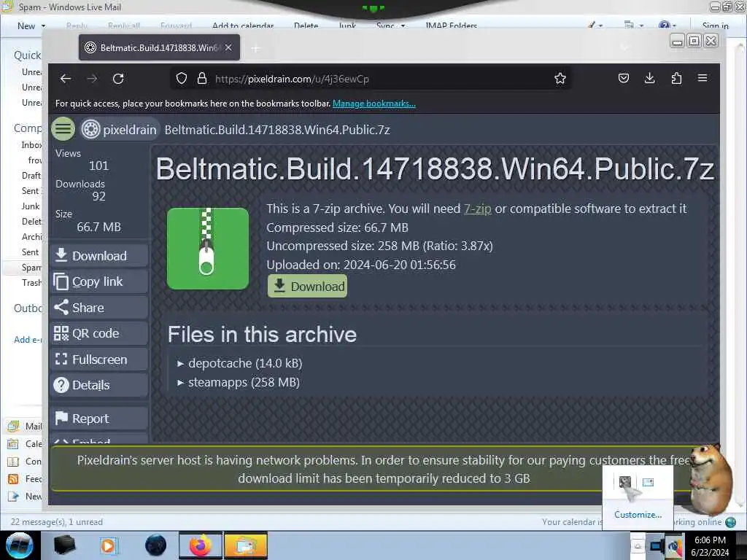The height and width of the screenshot is (560, 747).
Task: Open Calendar view in Live Mail sidebar
Action: [25, 444]
